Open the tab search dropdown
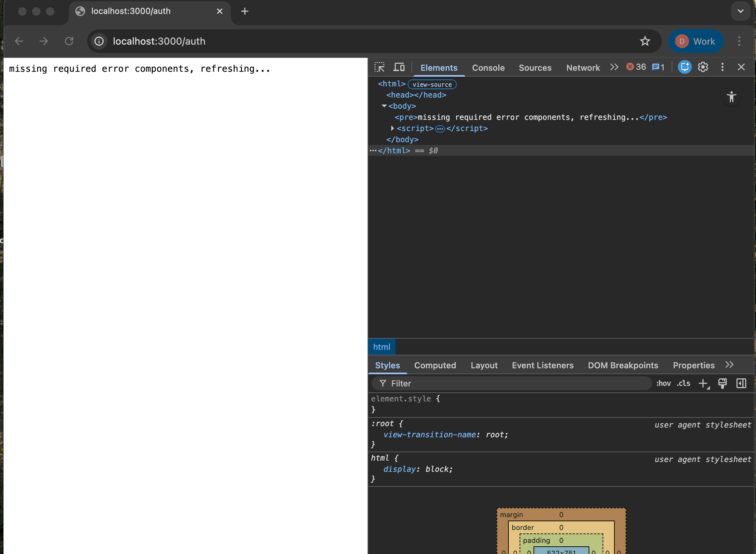 click(741, 11)
